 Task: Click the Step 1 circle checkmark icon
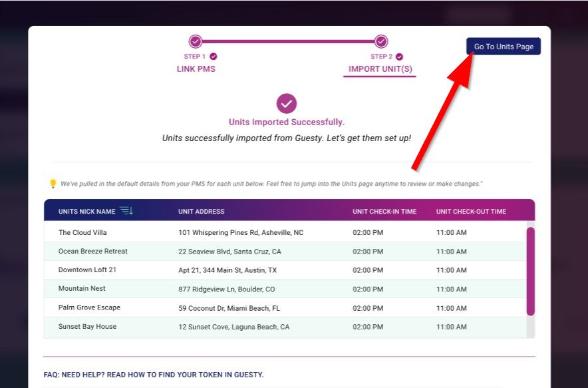pos(196,41)
